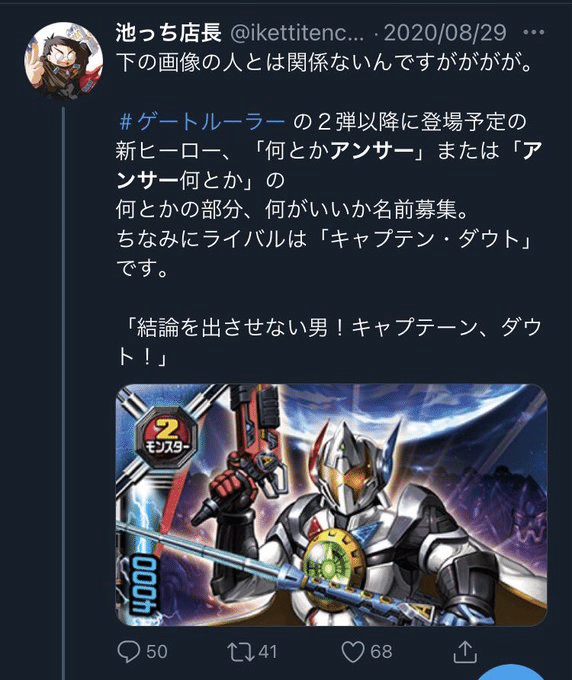Open the #ゲートルーラー hashtag link
572x680 pixels.
201,122
